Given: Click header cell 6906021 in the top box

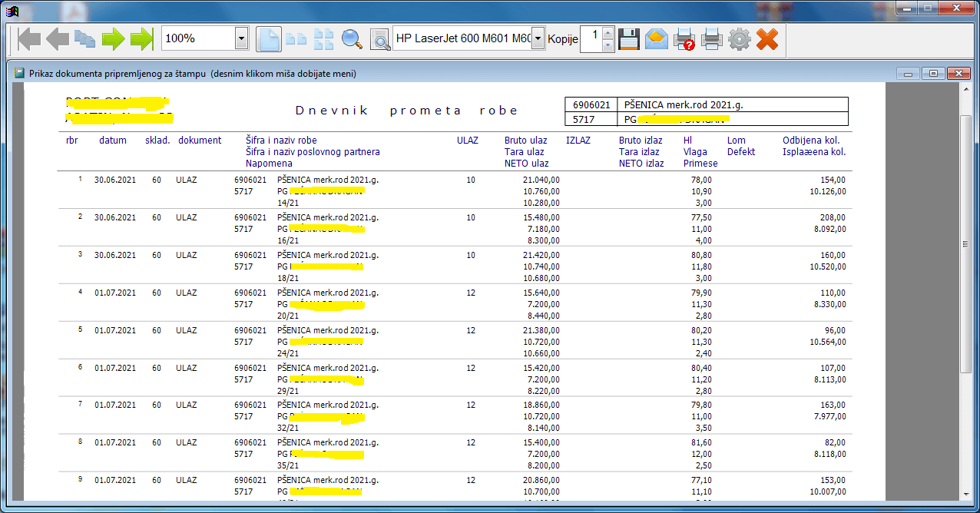Looking at the screenshot, I should pos(591,104).
